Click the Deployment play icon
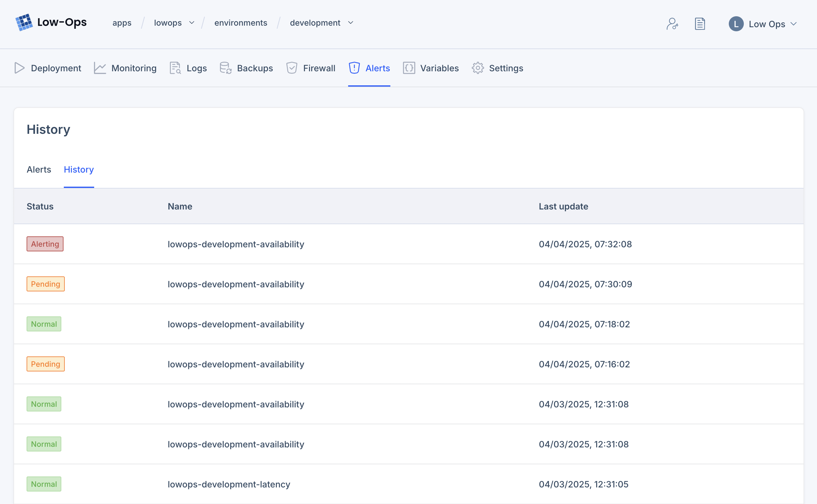Image resolution: width=817 pixels, height=504 pixels. 20,68
